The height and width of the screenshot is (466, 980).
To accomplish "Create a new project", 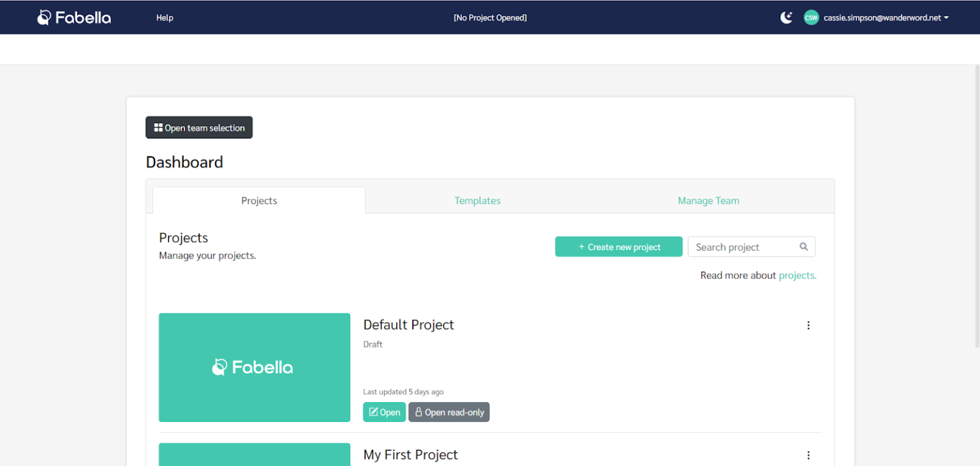I will click(618, 246).
